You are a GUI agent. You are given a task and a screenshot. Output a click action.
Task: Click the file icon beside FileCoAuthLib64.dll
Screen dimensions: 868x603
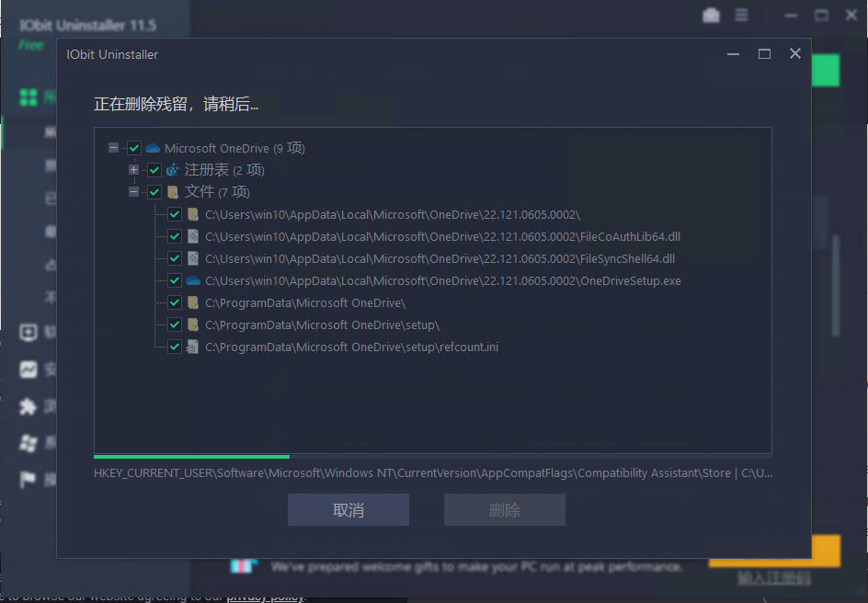pos(193,237)
